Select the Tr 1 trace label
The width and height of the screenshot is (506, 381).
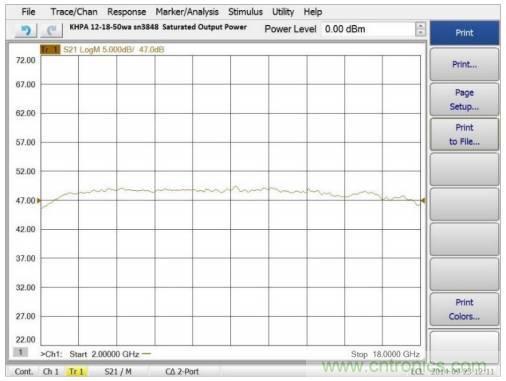50,50
